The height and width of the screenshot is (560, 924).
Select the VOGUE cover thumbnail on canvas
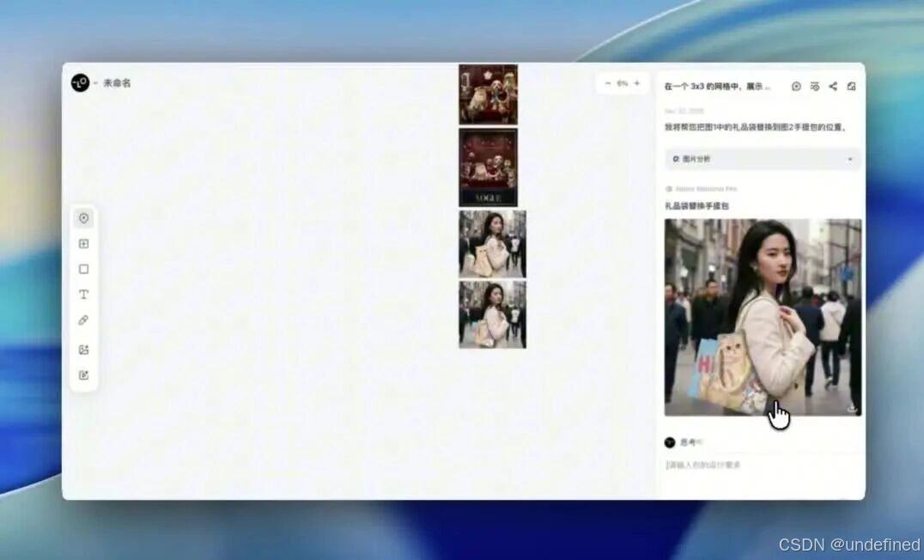pyautogui.click(x=488, y=167)
